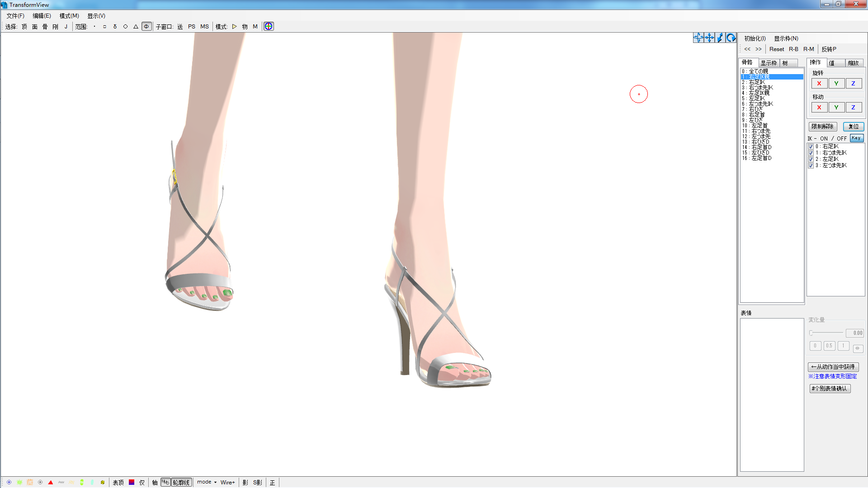Click Reset in the panel toolbar
Image resolution: width=868 pixels, height=488 pixels.
pos(777,49)
